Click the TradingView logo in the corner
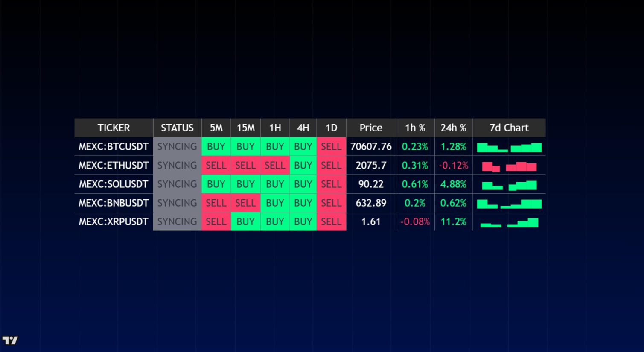 pyautogui.click(x=10, y=340)
